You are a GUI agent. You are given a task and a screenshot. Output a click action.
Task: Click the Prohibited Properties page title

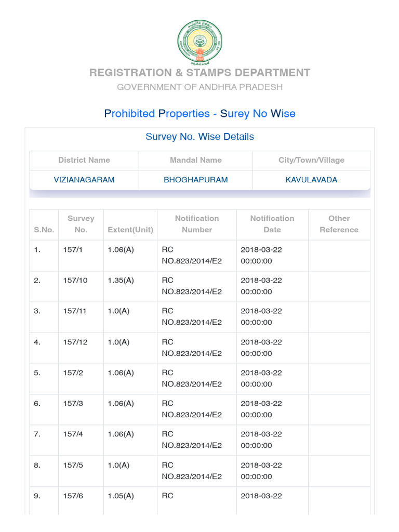pos(199,113)
